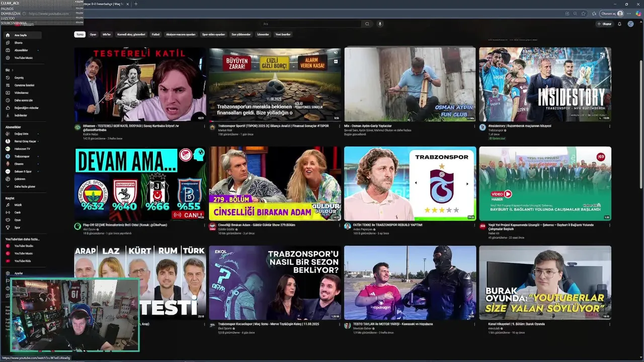The width and height of the screenshot is (644, 362).
Task: Open Spor under Keşfet
Action: pos(22,227)
